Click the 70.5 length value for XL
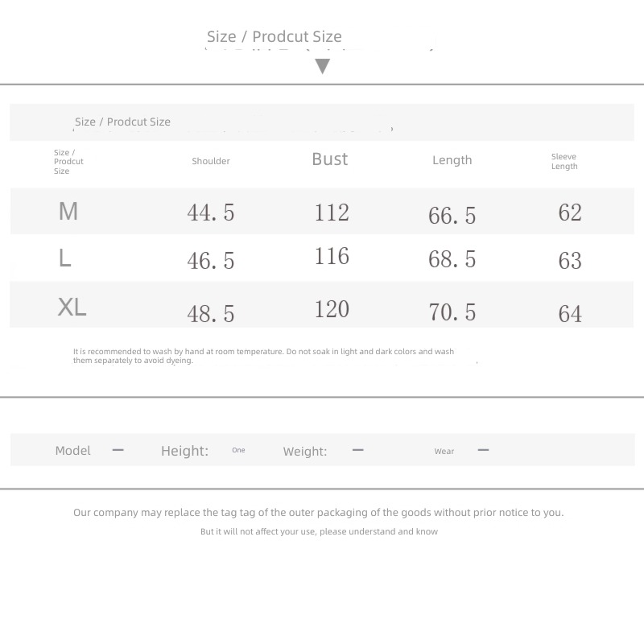This screenshot has height=644, width=644. (x=452, y=312)
